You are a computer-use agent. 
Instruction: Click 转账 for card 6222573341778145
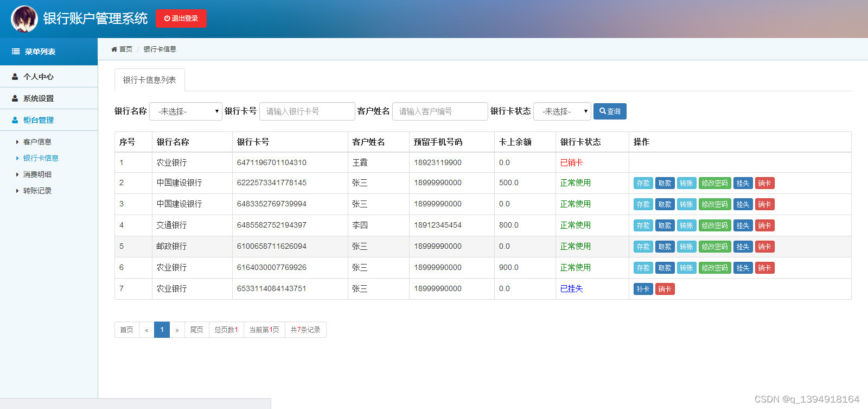[x=687, y=184]
